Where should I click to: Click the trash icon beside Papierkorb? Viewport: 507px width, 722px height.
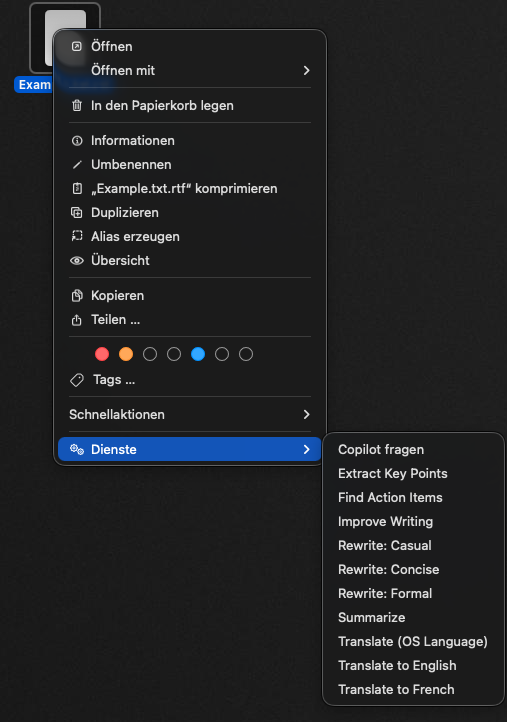[x=77, y=105]
